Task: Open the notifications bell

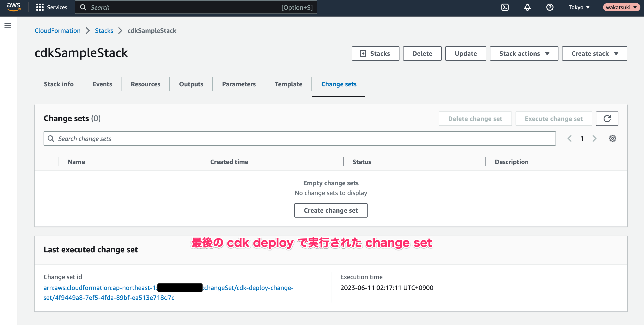Action: pyautogui.click(x=527, y=7)
